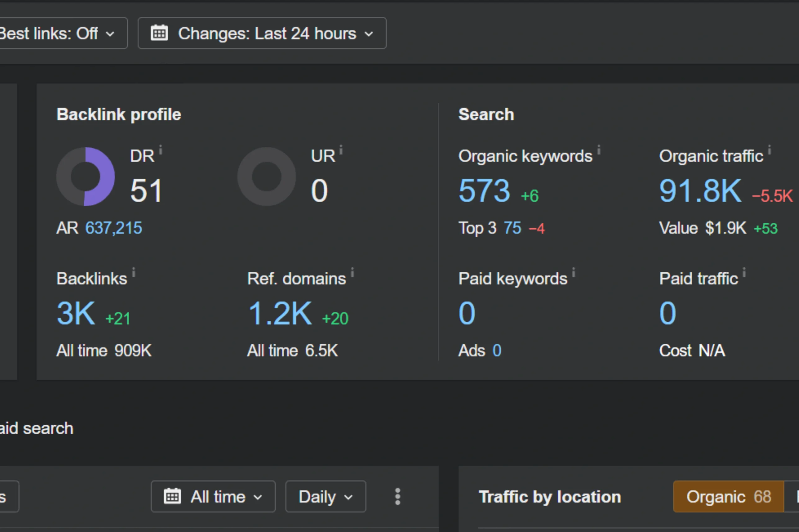The height and width of the screenshot is (532, 799).
Task: Open the three-dot chart options menu
Action: click(398, 497)
